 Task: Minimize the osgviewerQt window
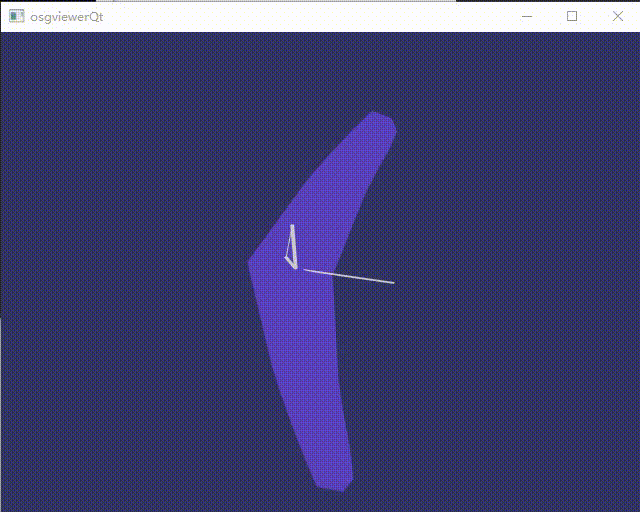[526, 16]
